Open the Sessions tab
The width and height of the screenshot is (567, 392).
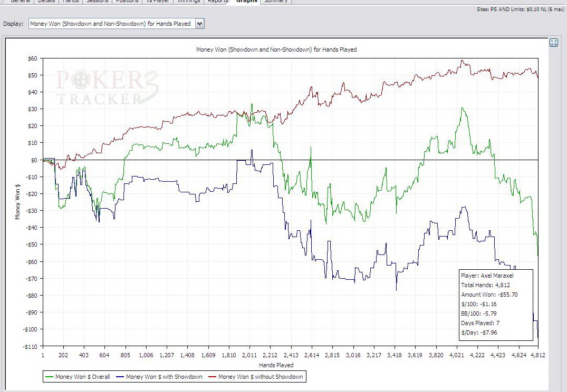[x=97, y=2]
